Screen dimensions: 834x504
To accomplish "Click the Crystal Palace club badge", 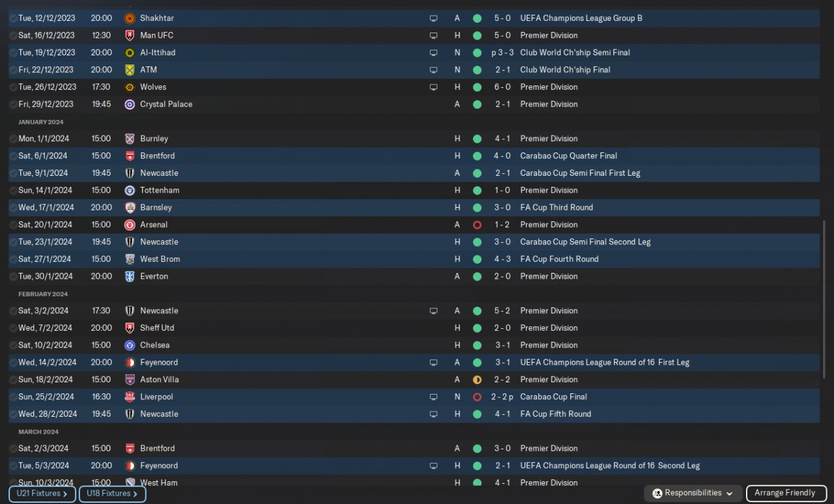I will tap(129, 104).
